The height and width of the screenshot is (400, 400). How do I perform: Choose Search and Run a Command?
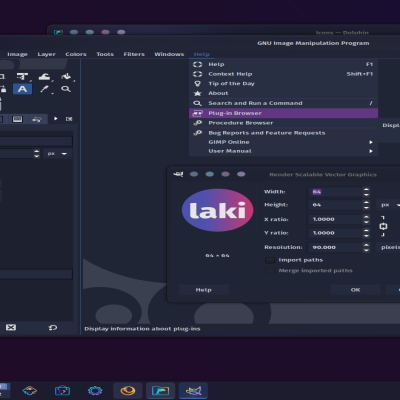coord(283,103)
